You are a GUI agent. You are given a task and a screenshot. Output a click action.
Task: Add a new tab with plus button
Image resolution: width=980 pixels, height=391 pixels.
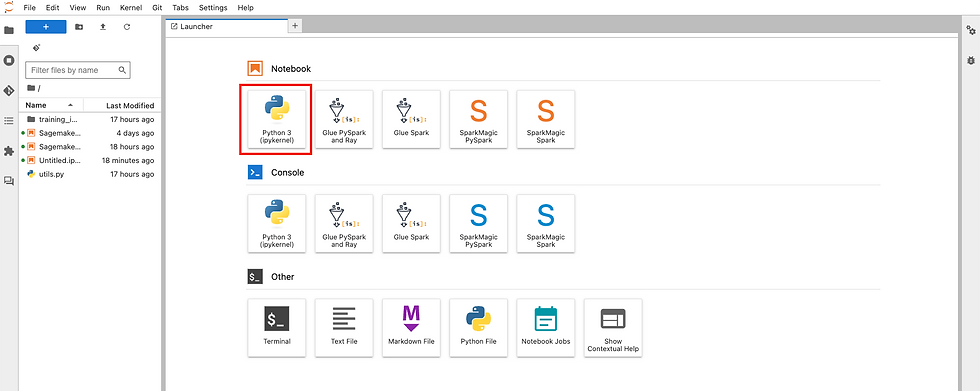click(296, 26)
